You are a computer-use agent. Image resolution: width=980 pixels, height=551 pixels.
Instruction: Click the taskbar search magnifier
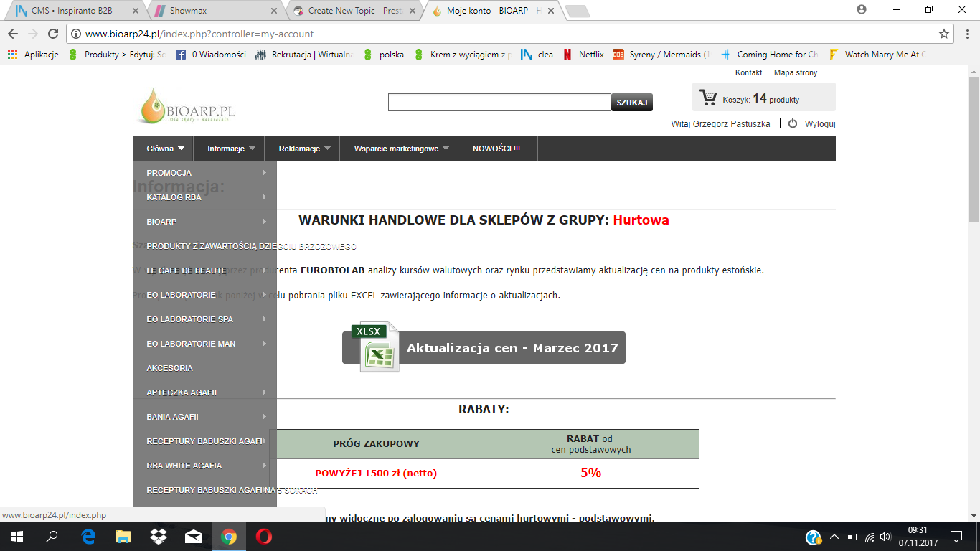[52, 537]
